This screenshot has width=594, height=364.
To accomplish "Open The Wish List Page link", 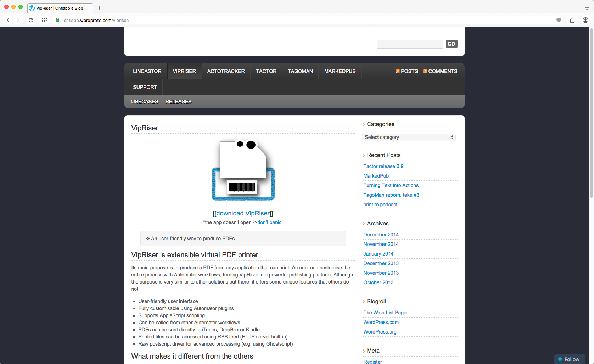I will click(x=385, y=313).
